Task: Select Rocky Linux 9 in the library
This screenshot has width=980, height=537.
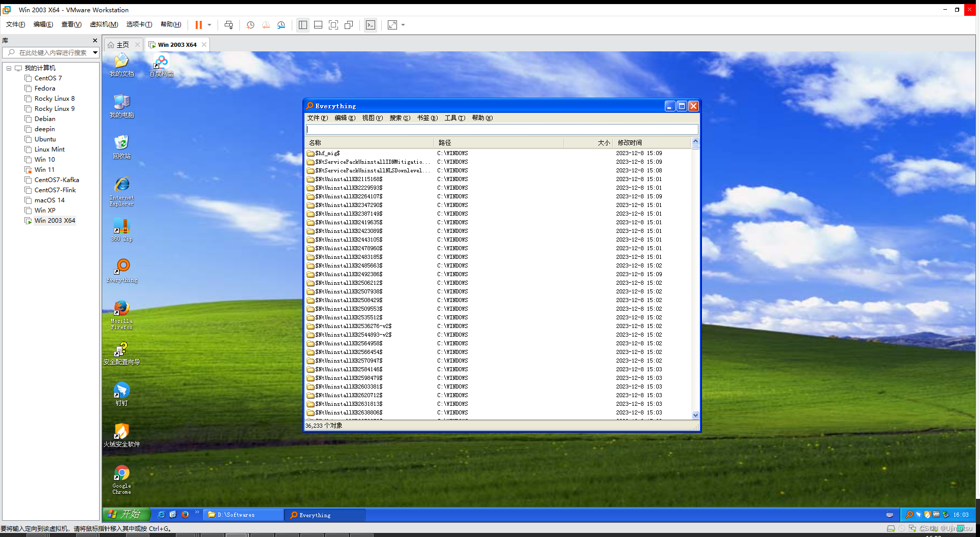Action: [x=54, y=109]
